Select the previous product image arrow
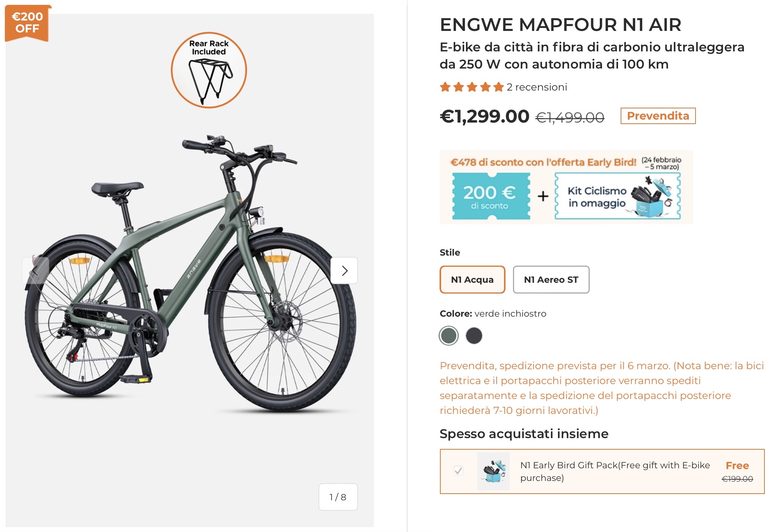This screenshot has width=773, height=532. 35,271
